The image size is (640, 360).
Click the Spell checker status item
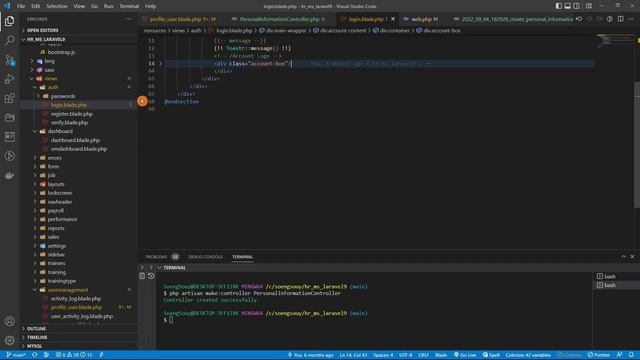point(491,355)
